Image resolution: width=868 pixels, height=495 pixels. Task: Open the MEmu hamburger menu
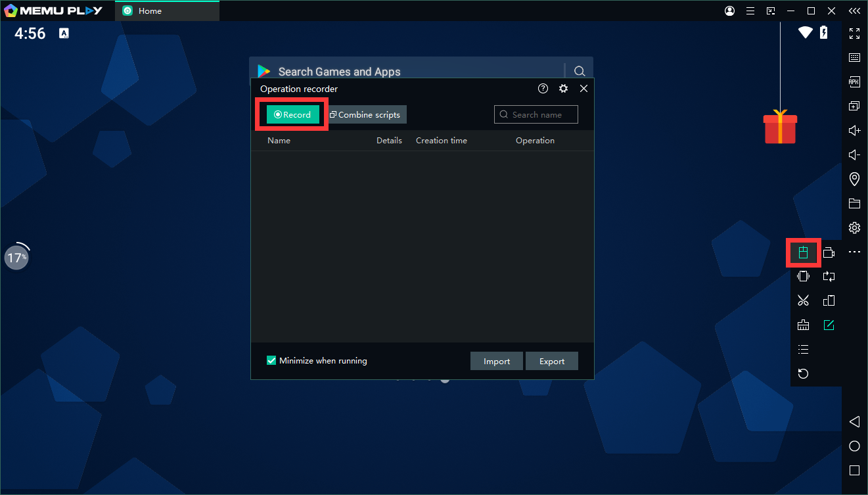click(x=750, y=11)
